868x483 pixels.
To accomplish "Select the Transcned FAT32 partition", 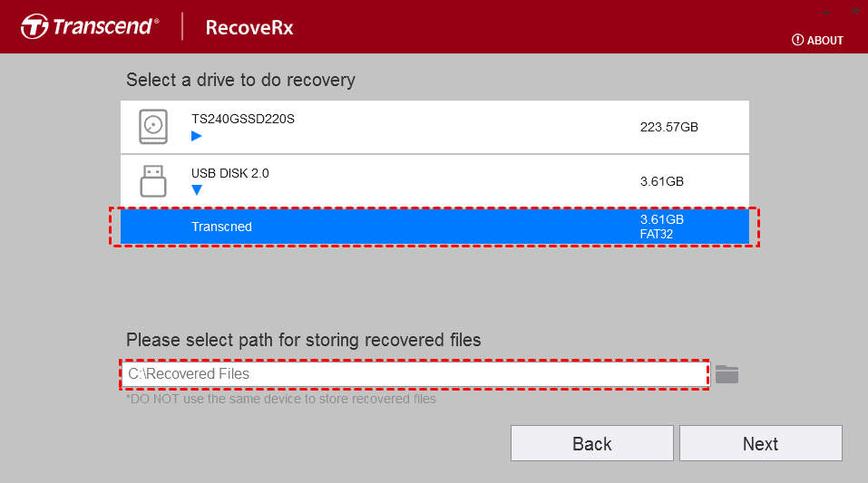I will pyautogui.click(x=434, y=227).
